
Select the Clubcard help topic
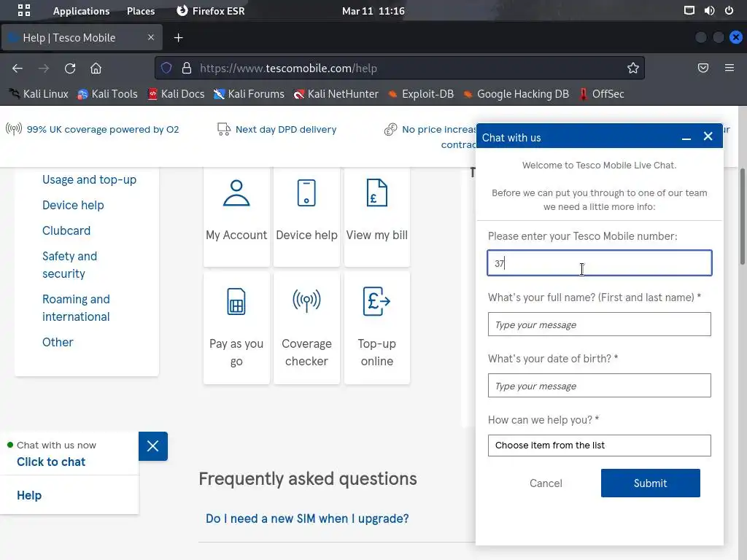pos(66,230)
